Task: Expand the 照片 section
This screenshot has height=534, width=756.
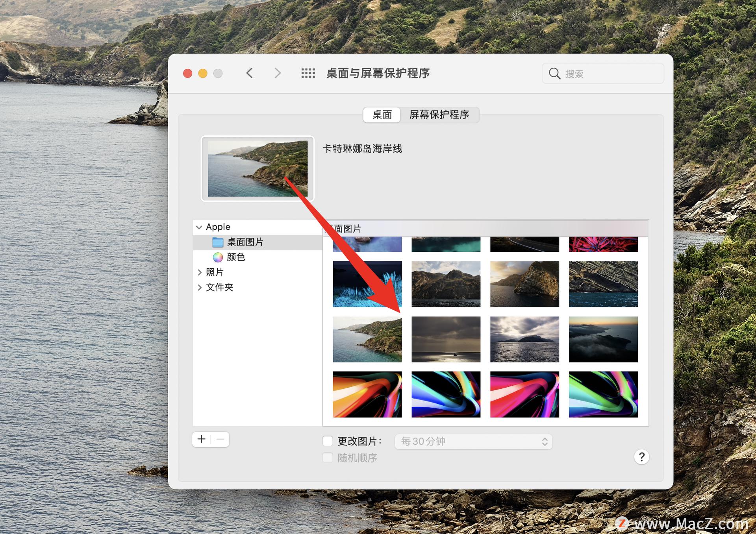Action: point(200,272)
